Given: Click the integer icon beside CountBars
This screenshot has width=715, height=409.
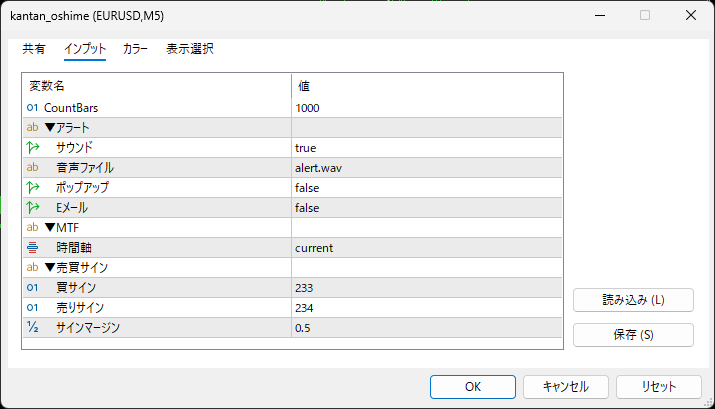Looking at the screenshot, I should (x=32, y=108).
